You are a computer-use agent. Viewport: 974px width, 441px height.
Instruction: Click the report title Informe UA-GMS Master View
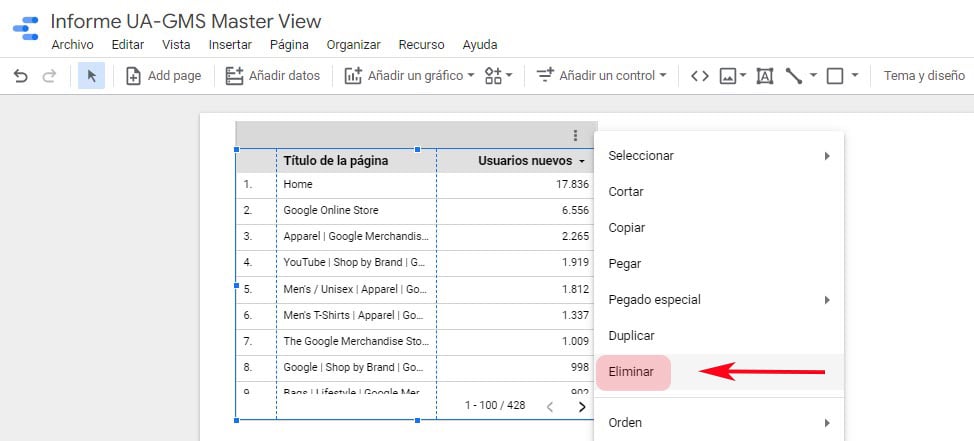click(x=186, y=22)
